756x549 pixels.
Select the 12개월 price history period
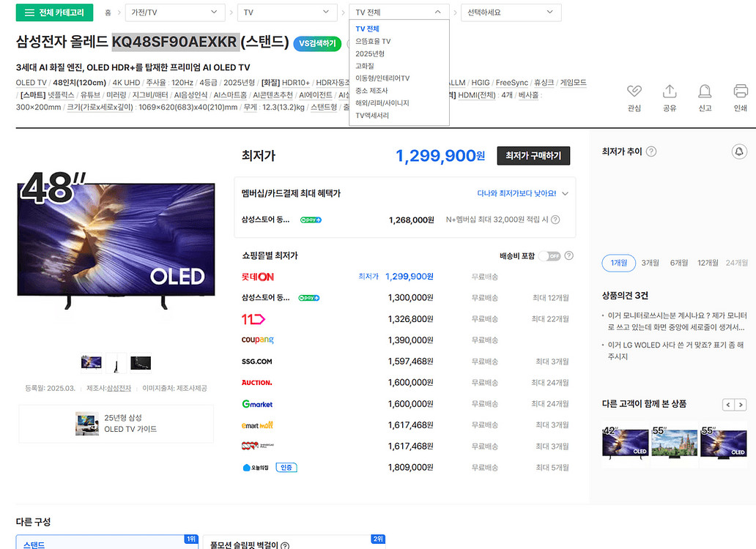[707, 261]
